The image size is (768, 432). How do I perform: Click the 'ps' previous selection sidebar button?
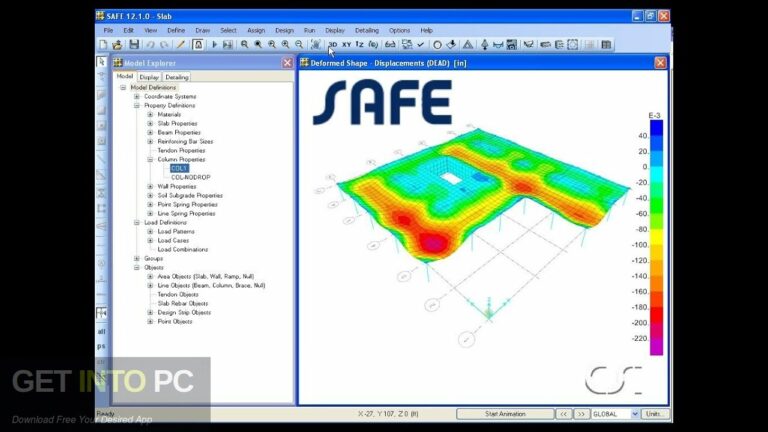pos(101,346)
